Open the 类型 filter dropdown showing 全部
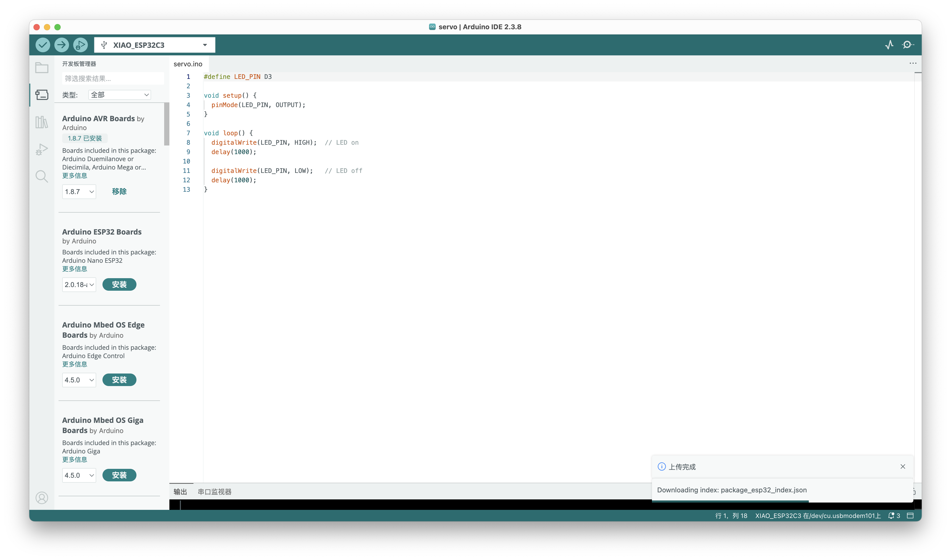Screen dimensions: 951x560 [119, 95]
